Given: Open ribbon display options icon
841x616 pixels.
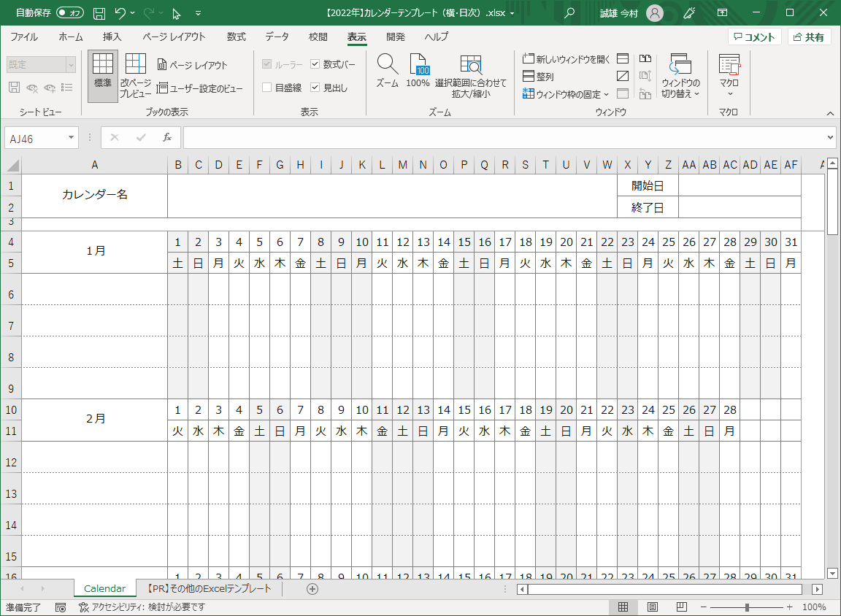Looking at the screenshot, I should pyautogui.click(x=723, y=13).
